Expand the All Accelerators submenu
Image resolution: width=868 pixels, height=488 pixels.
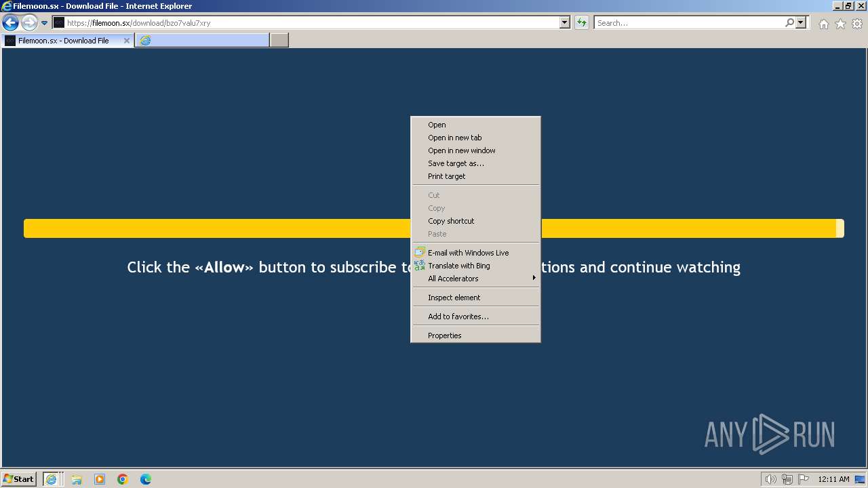[475, 279]
